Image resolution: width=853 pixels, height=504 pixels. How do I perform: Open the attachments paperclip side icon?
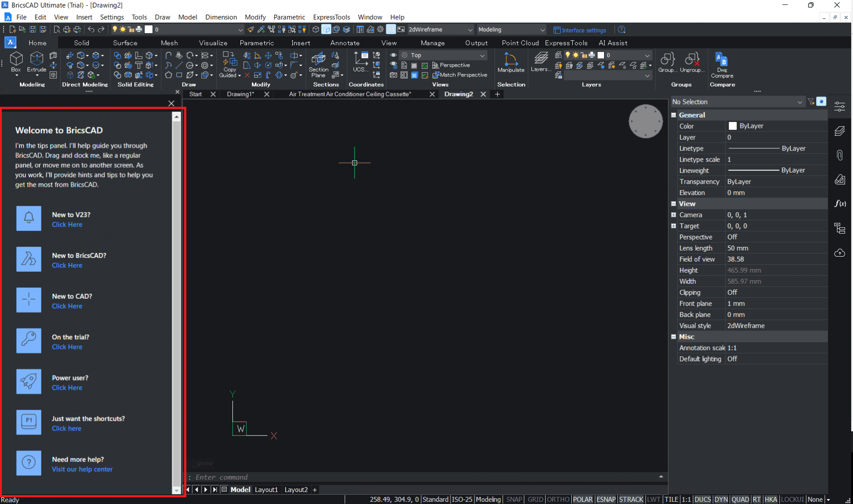click(x=840, y=155)
